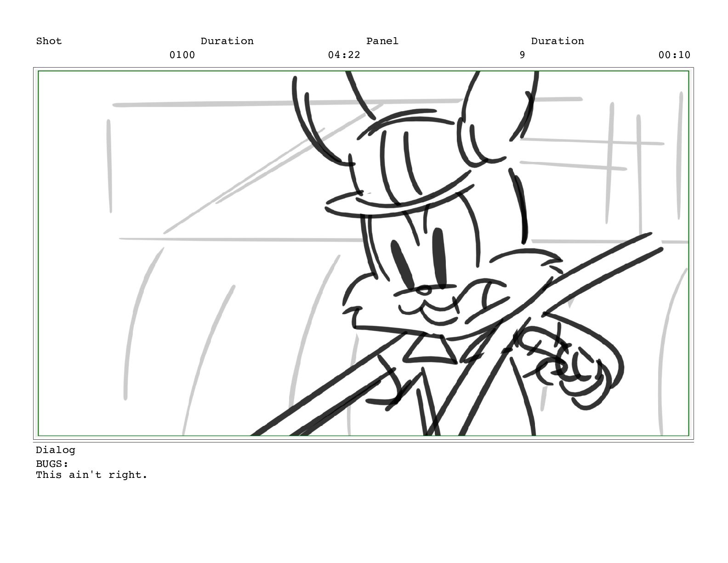The width and height of the screenshot is (728, 563).
Task: Click the shot number "0100"
Action: tap(182, 55)
